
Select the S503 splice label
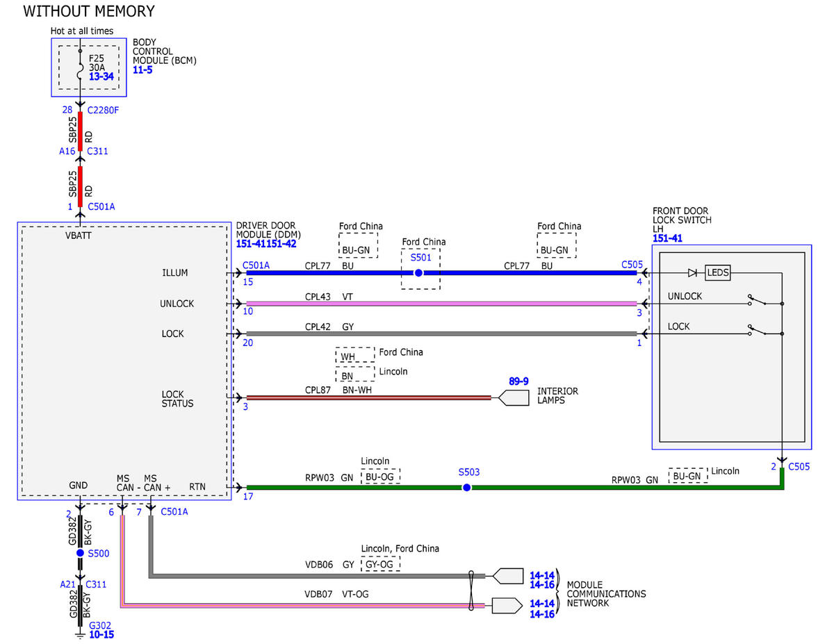468,472
